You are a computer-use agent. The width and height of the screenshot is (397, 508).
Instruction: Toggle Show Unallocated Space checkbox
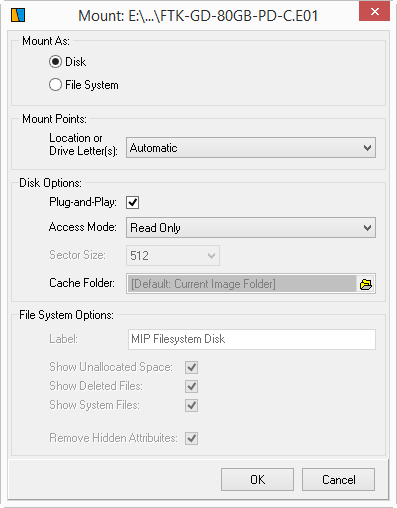191,367
